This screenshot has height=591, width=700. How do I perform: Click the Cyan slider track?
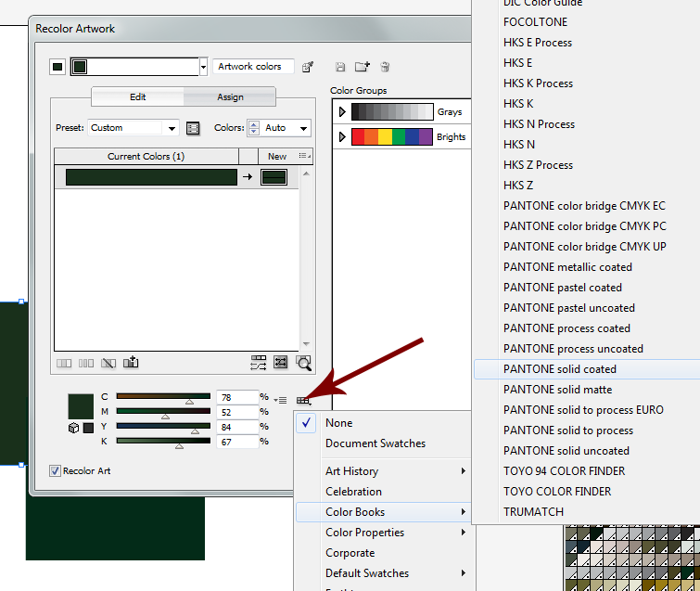(x=163, y=396)
